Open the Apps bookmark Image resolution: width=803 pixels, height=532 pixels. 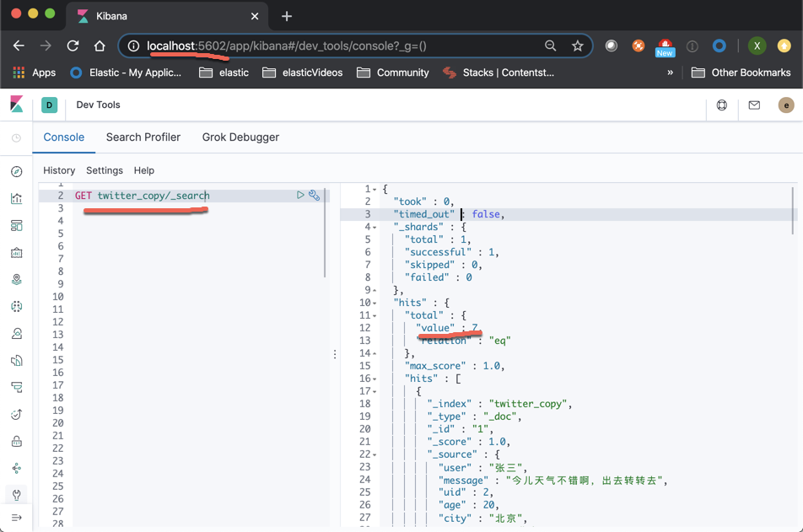coord(34,73)
